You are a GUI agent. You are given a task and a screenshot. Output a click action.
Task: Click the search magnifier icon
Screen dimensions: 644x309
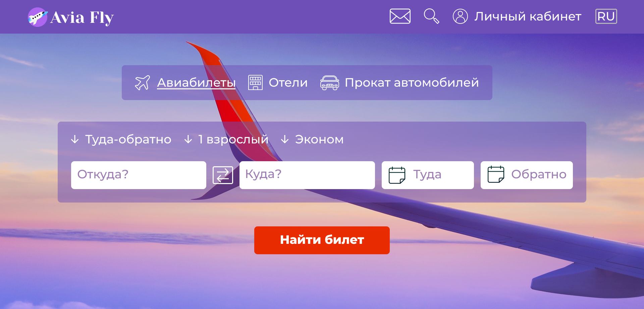[431, 16]
